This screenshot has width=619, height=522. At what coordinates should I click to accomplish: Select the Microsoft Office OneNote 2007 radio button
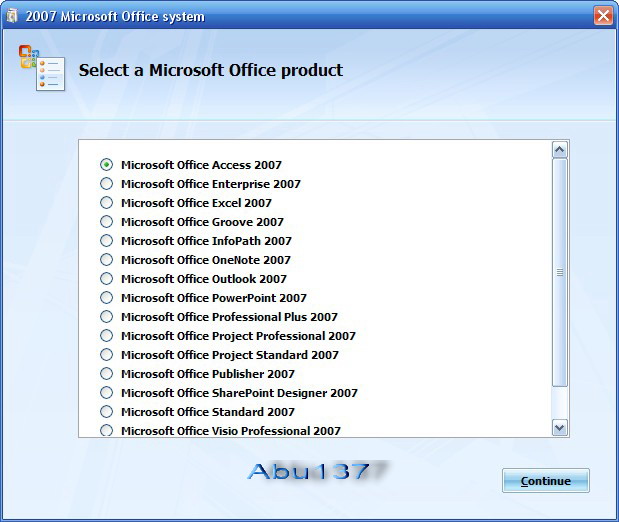pos(106,259)
